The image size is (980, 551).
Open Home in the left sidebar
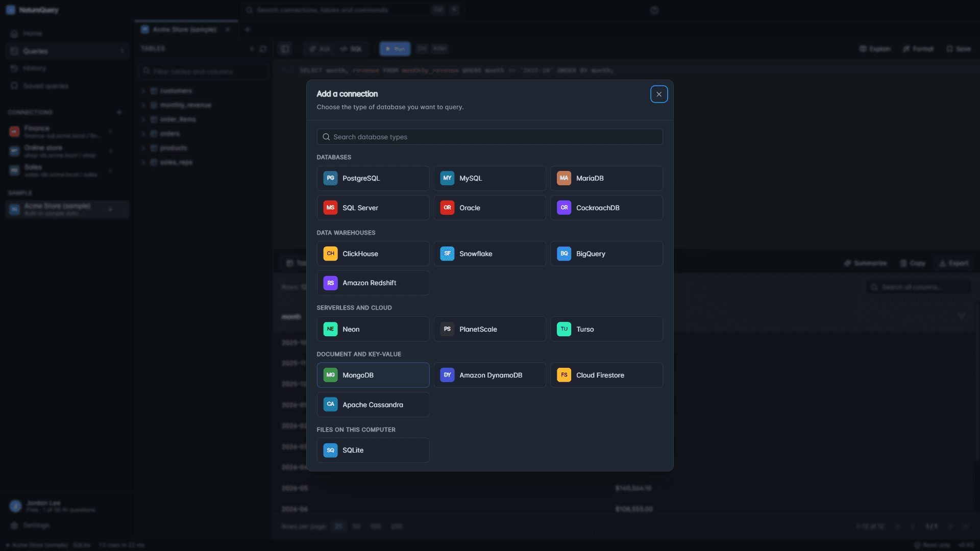(66, 34)
